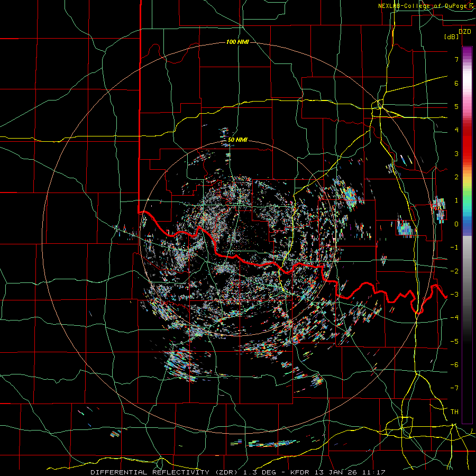Click the 0 value on color scale
Screen dimensions: 476x476
[x=456, y=224]
